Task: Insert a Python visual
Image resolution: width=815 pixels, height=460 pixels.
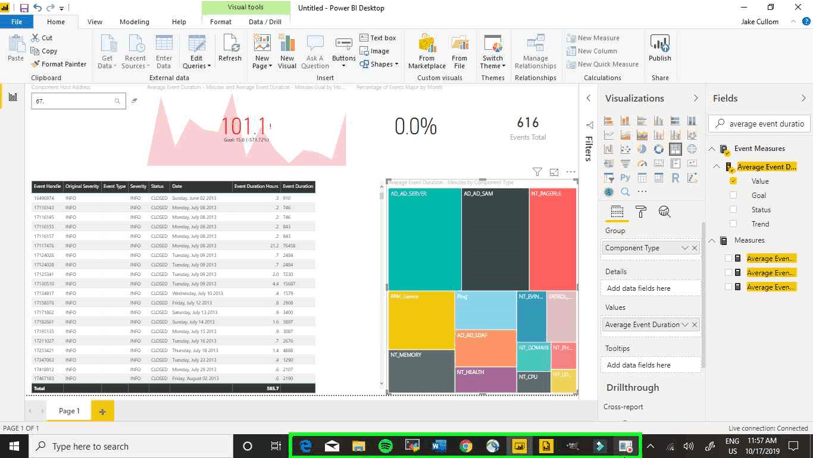Action: pyautogui.click(x=625, y=178)
